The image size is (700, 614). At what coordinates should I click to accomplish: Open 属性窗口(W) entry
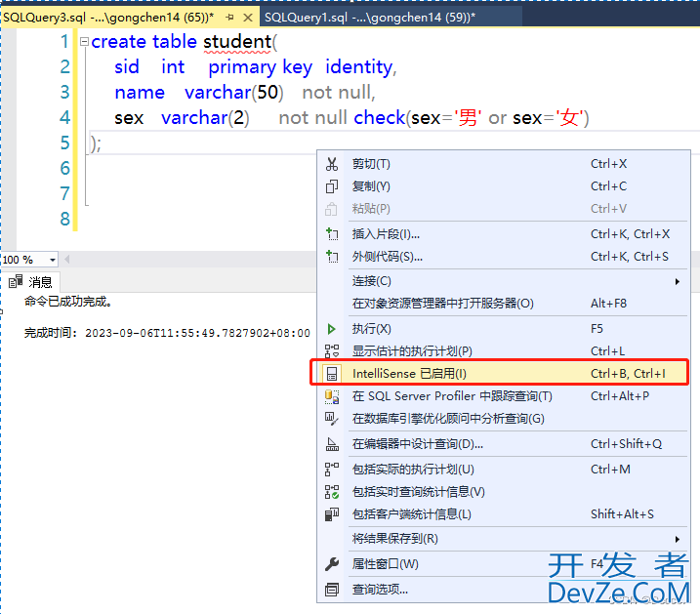[x=504, y=564]
